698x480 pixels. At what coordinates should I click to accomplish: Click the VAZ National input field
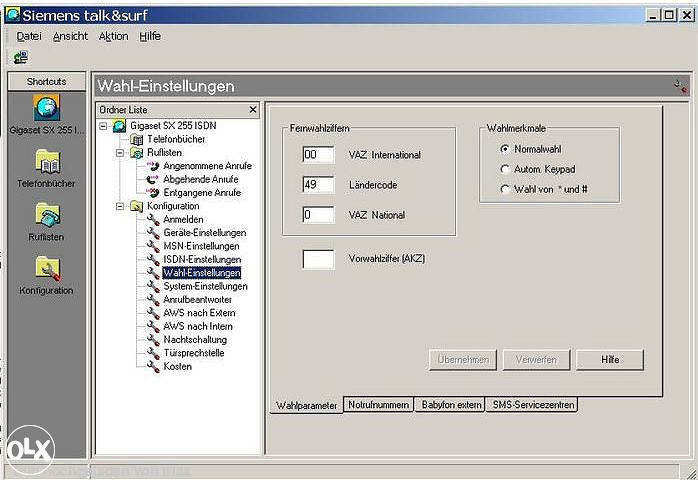point(318,215)
